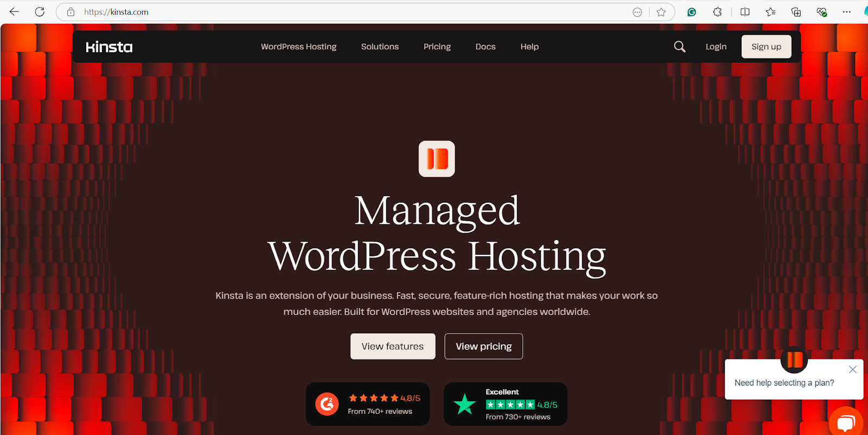Click the circled ellipsis icon in address bar
The height and width of the screenshot is (435, 868).
pos(637,12)
